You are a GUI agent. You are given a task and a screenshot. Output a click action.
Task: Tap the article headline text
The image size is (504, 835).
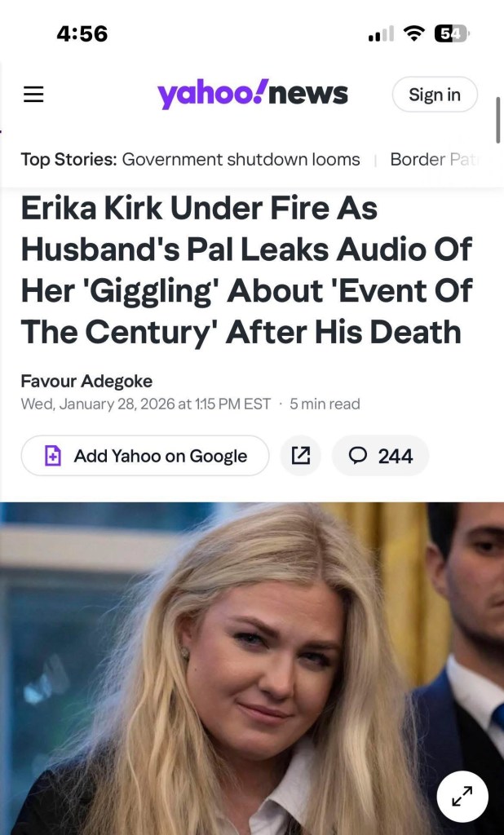click(x=246, y=269)
